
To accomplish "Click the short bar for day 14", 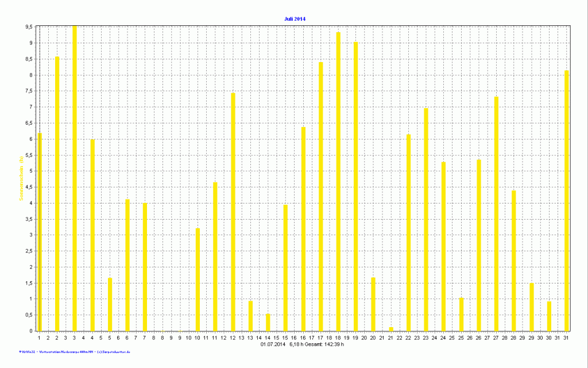I will coord(268,323).
